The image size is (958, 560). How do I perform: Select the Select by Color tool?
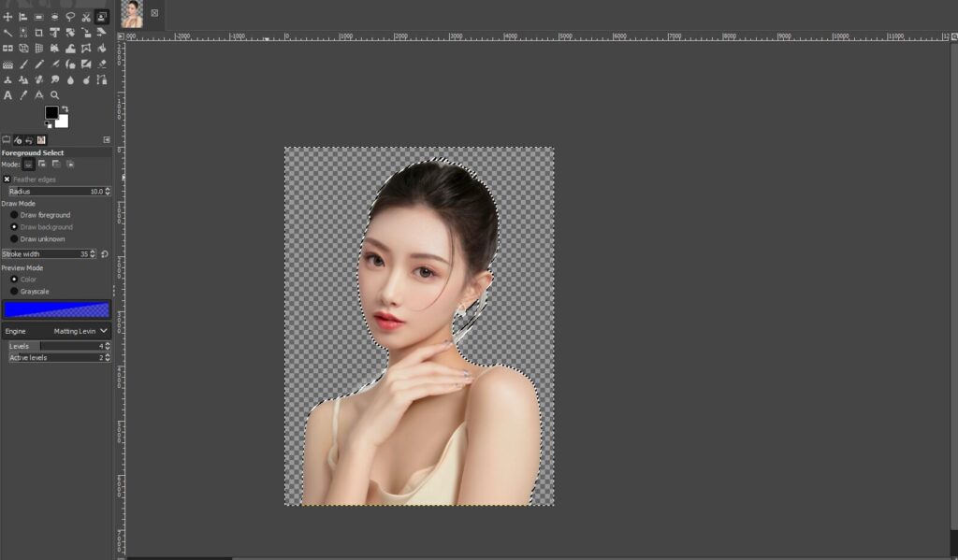point(23,33)
